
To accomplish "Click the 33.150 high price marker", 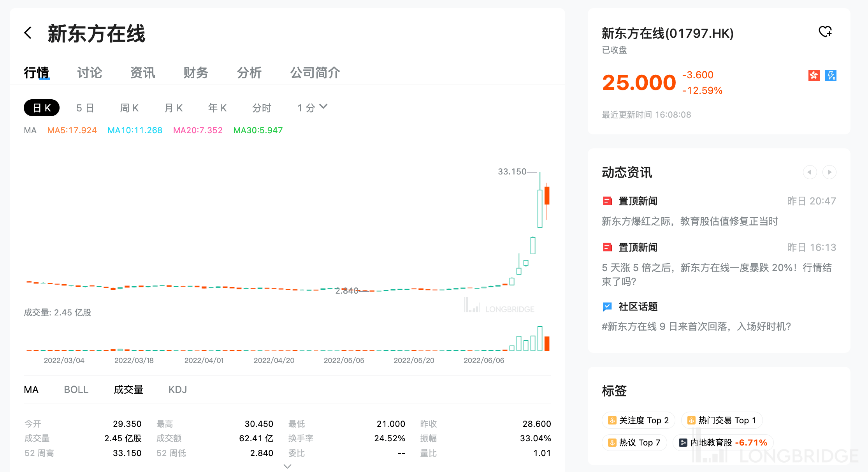I will point(512,171).
